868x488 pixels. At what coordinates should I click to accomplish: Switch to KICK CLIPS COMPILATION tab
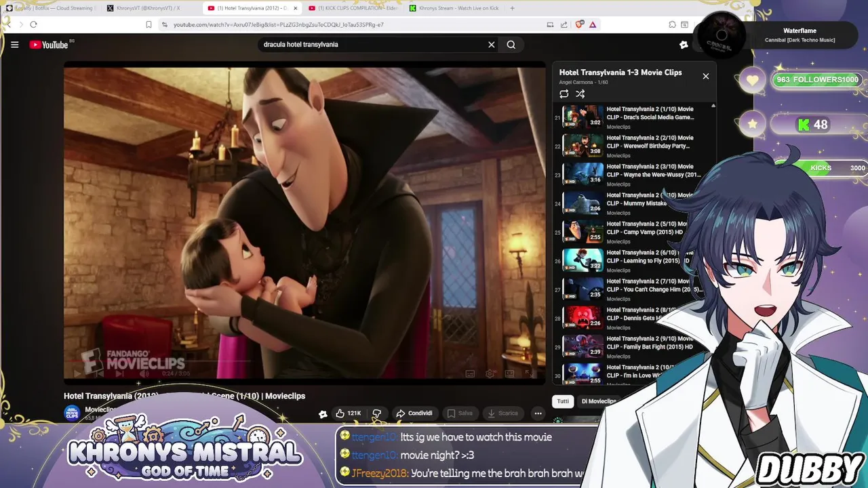click(353, 8)
